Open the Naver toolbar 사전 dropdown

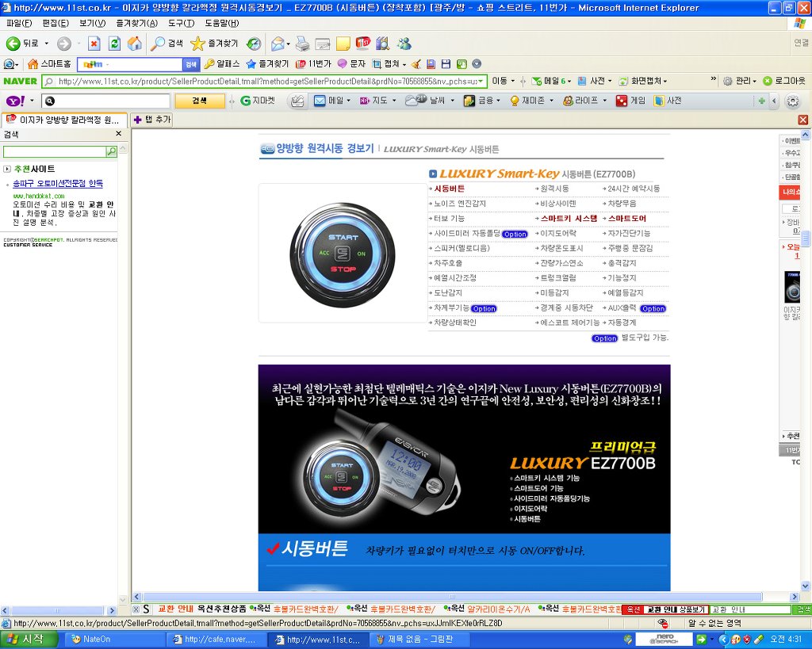coord(610,81)
